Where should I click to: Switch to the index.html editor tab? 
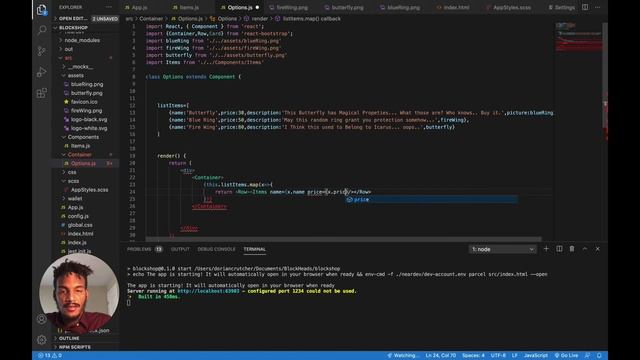456,7
